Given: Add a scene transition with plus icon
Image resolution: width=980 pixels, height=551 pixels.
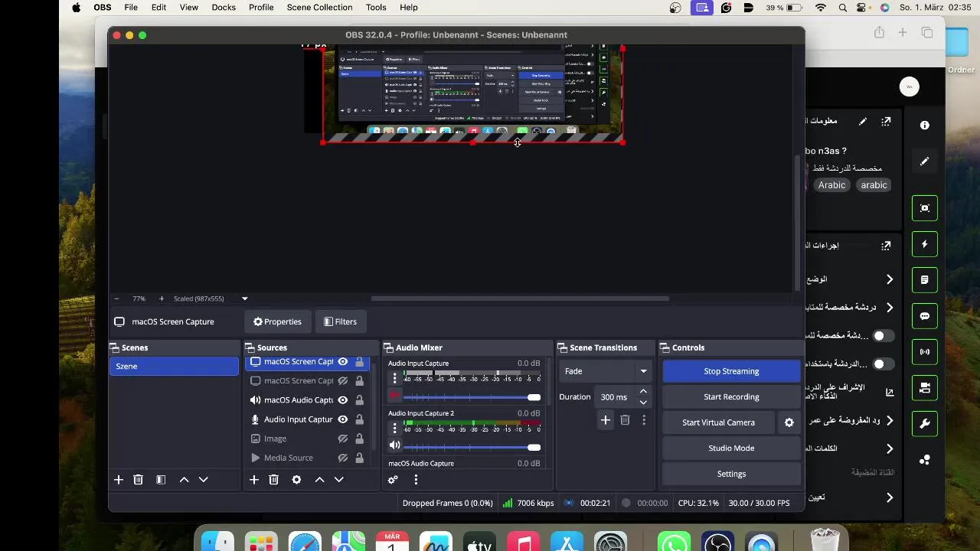Looking at the screenshot, I should coord(606,420).
